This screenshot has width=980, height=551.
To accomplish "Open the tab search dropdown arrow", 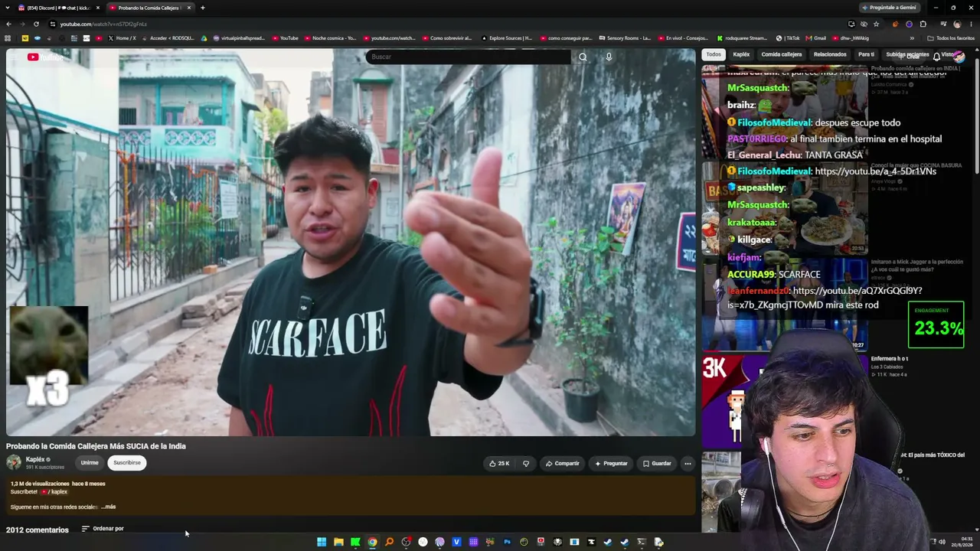I will pyautogui.click(x=8, y=8).
